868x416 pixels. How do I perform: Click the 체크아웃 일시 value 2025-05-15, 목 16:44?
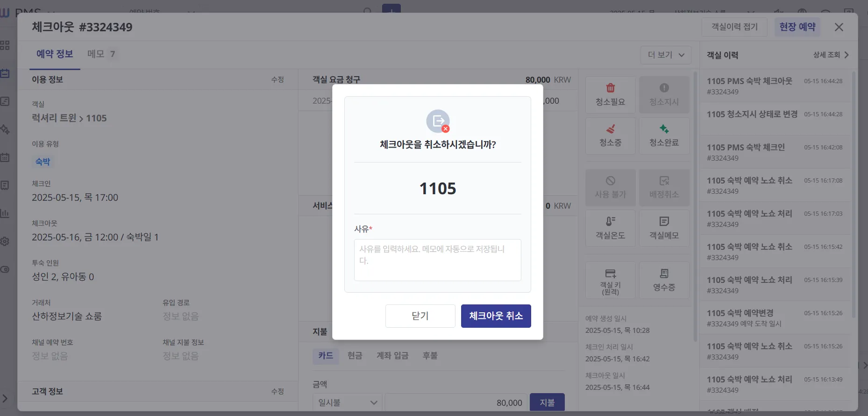[x=618, y=388]
